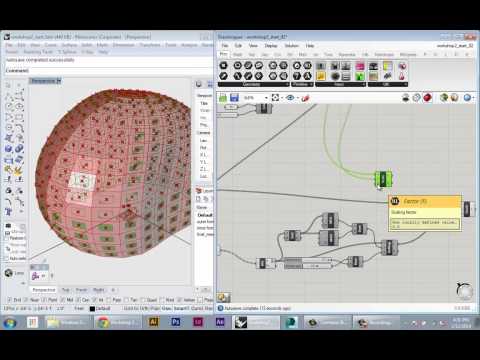Save the Grasshopper document with floppy icon
The height and width of the screenshot is (360, 480).
[234, 98]
